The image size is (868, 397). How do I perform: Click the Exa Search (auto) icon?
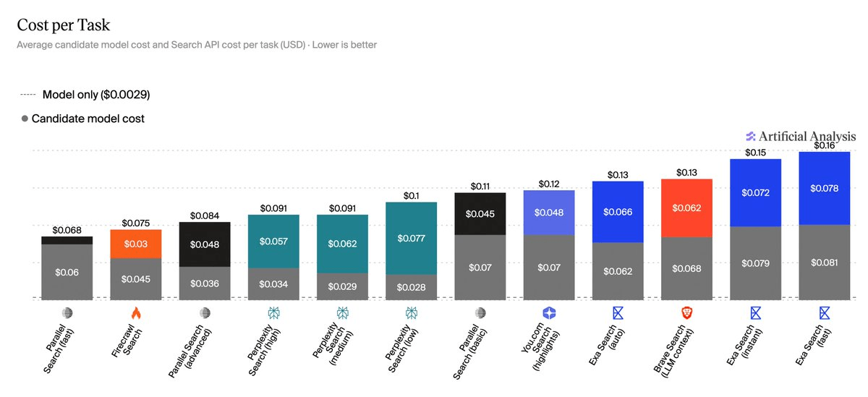click(618, 313)
